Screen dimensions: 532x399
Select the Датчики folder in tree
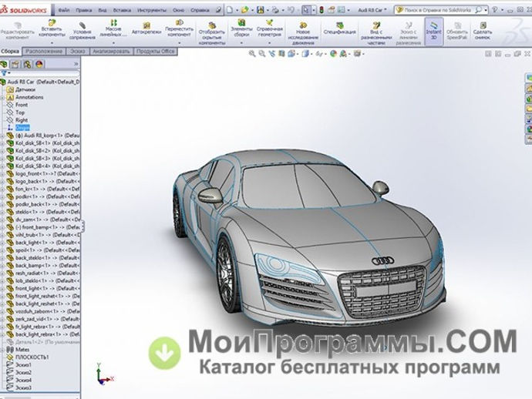point(25,89)
